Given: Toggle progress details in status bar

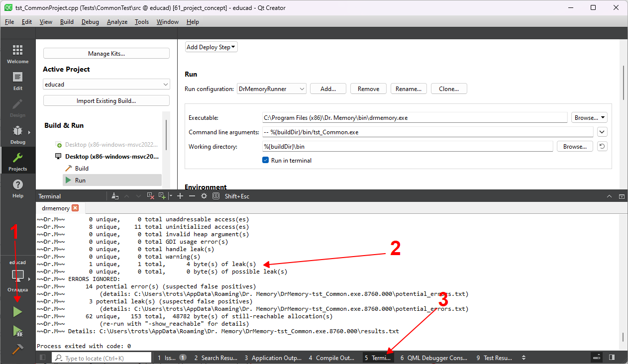Looking at the screenshot, I should point(597,358).
